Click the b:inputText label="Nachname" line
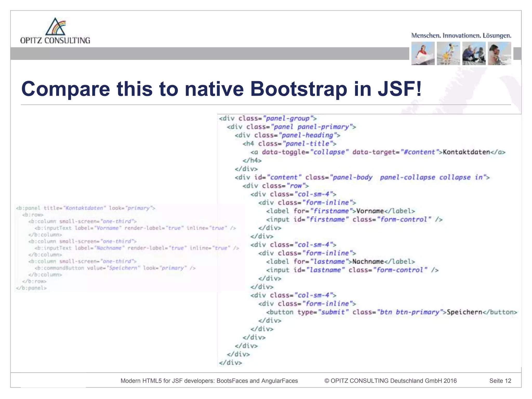This screenshot has width=532, height=399. click(x=137, y=248)
